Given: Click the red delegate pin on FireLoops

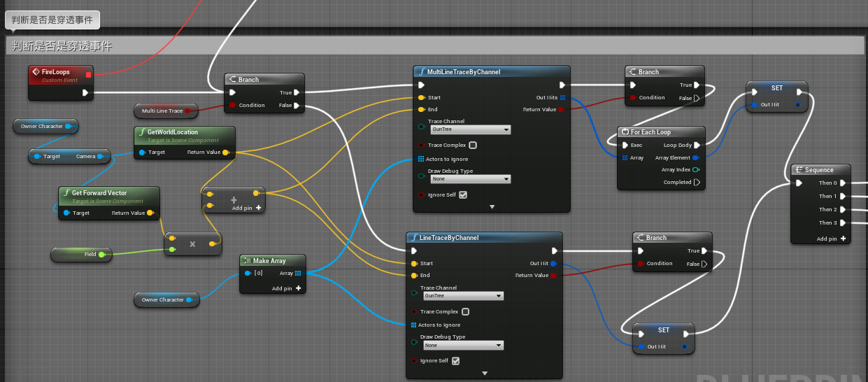Looking at the screenshot, I should point(88,75).
